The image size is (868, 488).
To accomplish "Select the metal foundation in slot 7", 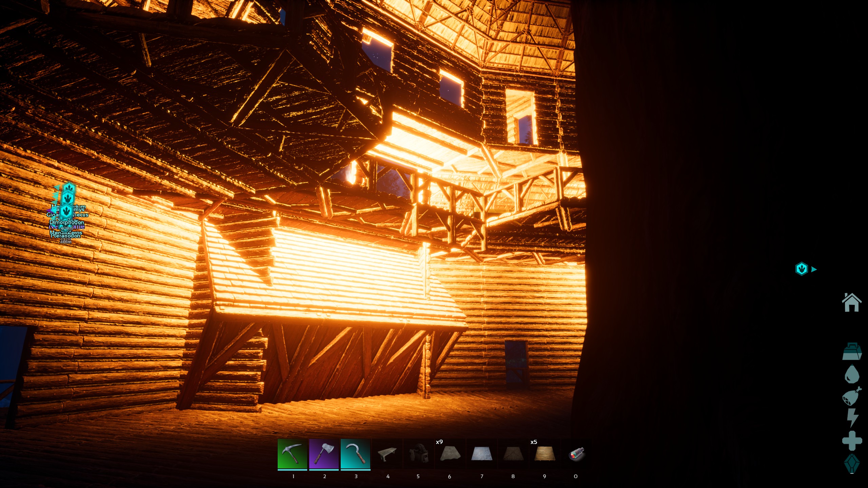I will 481,454.
